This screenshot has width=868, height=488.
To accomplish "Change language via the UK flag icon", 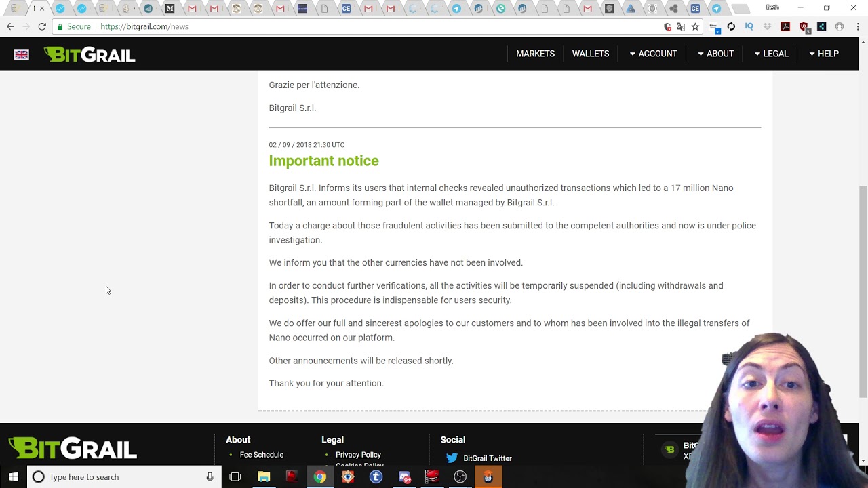I will point(21,54).
